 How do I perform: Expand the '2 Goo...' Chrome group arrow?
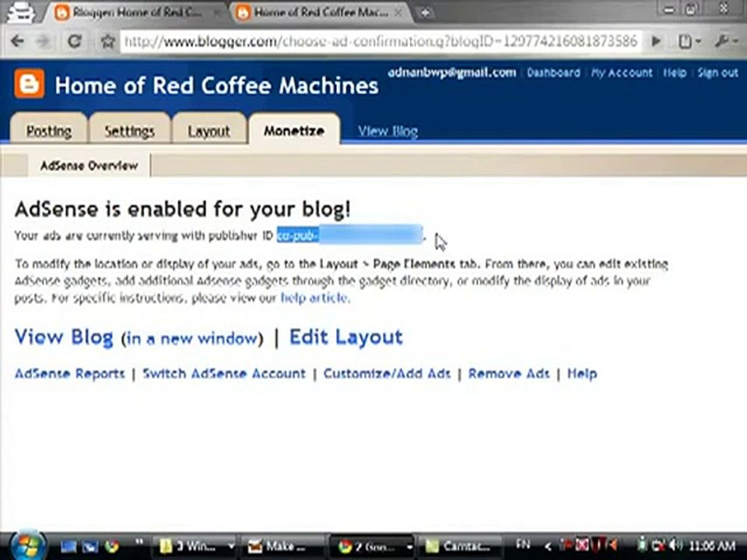(409, 546)
